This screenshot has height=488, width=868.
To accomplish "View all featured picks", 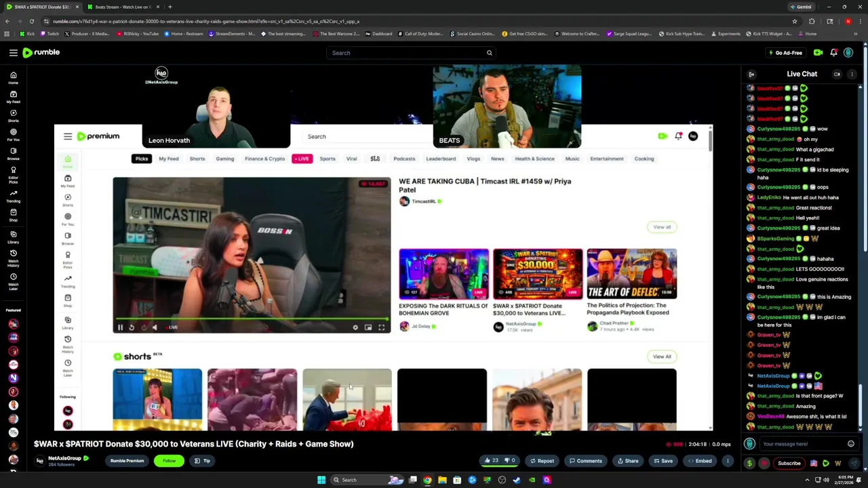I will 662,227.
